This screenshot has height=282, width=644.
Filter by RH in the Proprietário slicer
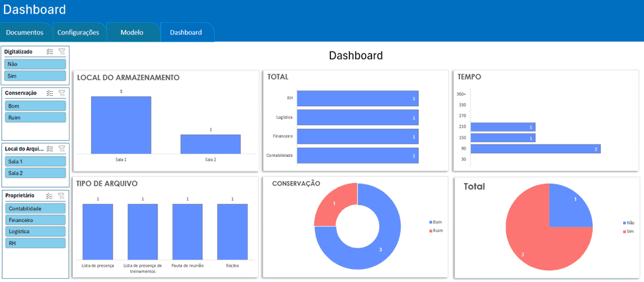coord(36,243)
